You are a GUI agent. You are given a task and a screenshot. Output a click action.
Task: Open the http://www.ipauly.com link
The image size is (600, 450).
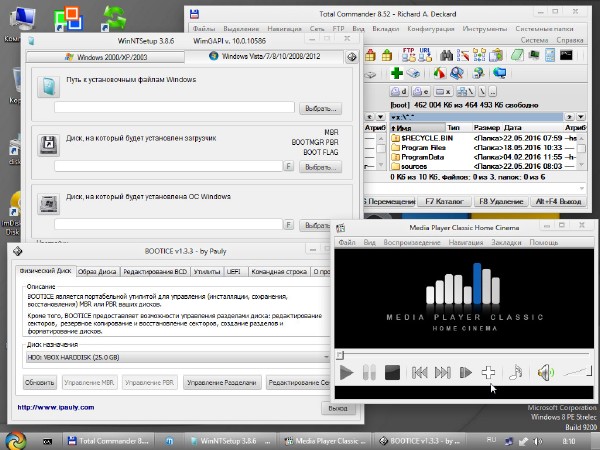pos(56,407)
